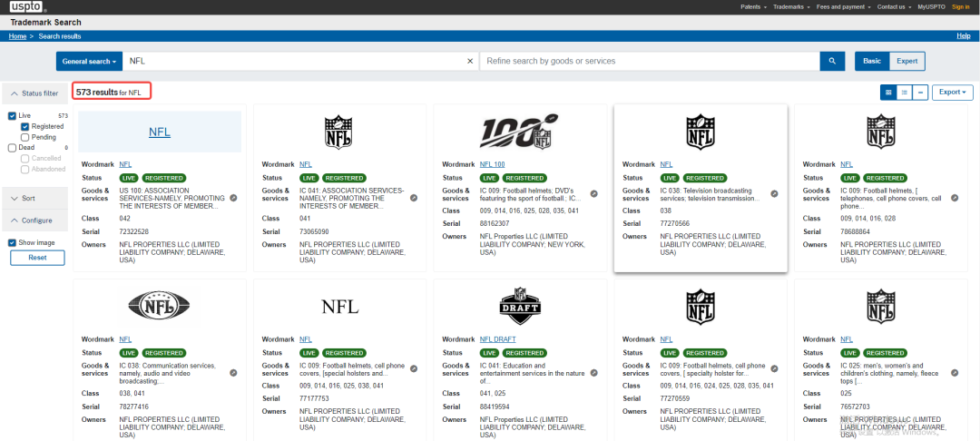The image size is (980, 441).
Task: Click serial number 76572703 text
Action: [856, 406]
